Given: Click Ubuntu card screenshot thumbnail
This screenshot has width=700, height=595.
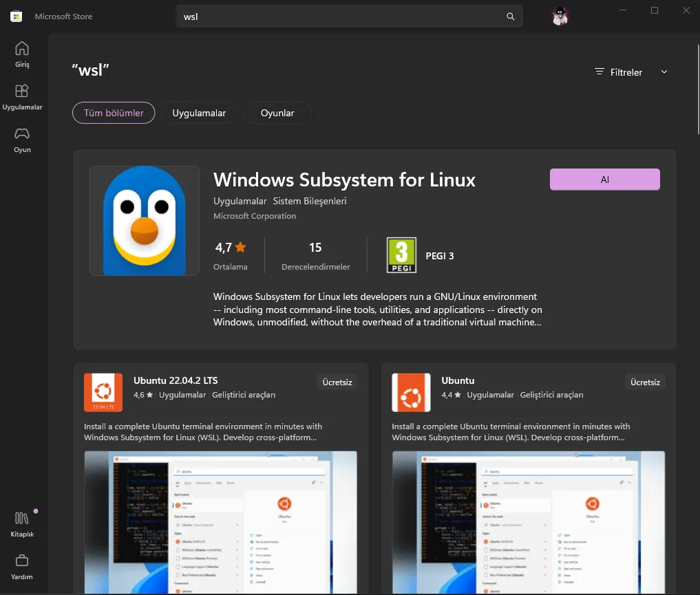Looking at the screenshot, I should click(529, 522).
